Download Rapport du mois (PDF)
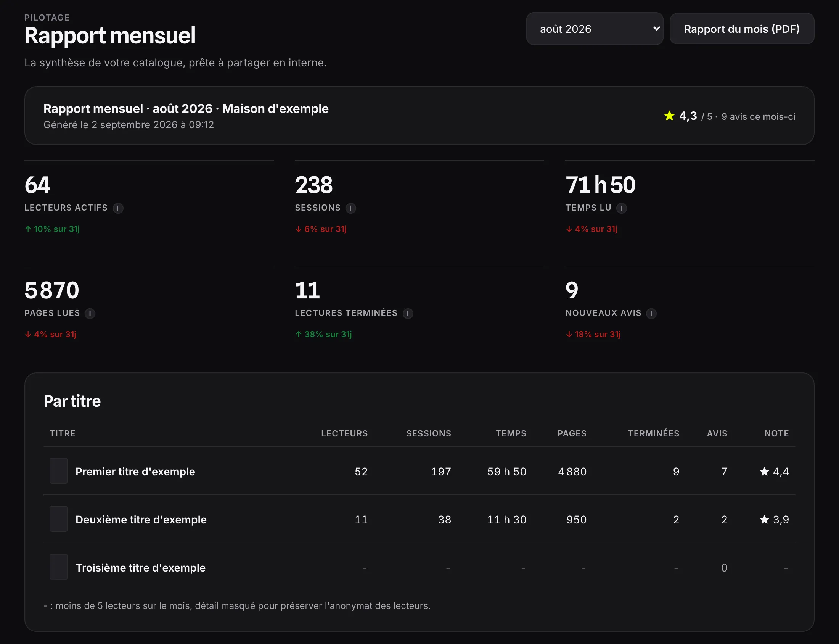 pos(742,29)
